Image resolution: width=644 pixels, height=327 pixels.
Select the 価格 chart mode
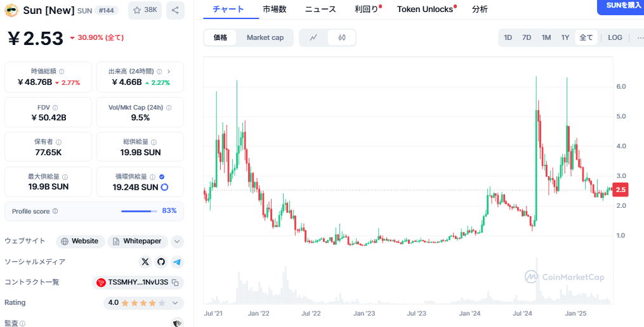click(x=220, y=37)
